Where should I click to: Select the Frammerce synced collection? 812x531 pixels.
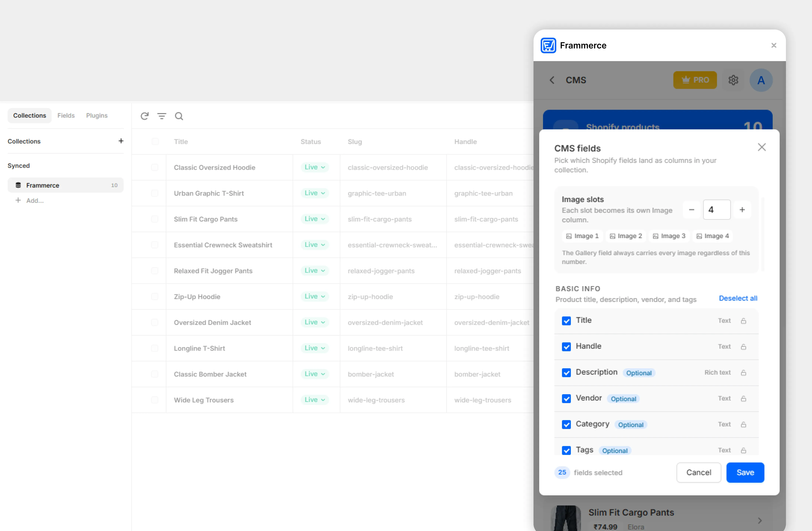(x=66, y=185)
